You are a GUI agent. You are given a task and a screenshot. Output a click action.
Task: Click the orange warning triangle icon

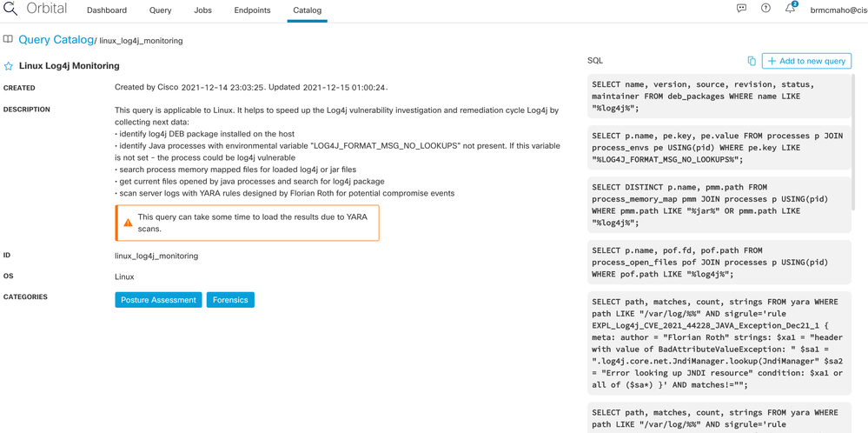pyautogui.click(x=128, y=223)
